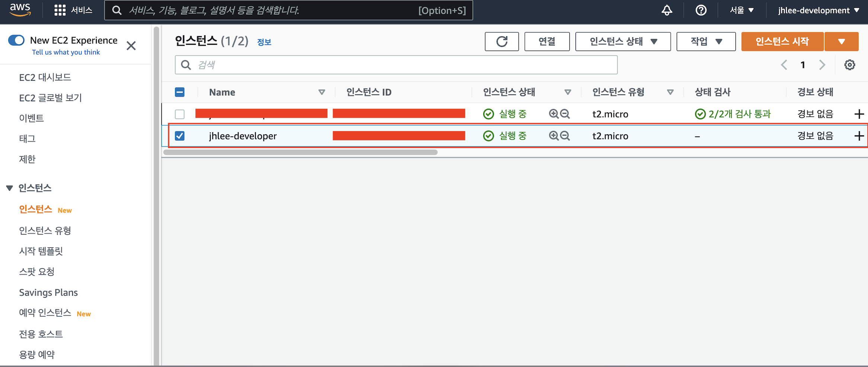Click the jhlee-developer instance name
Screen dimensions: 868x367
click(x=243, y=136)
